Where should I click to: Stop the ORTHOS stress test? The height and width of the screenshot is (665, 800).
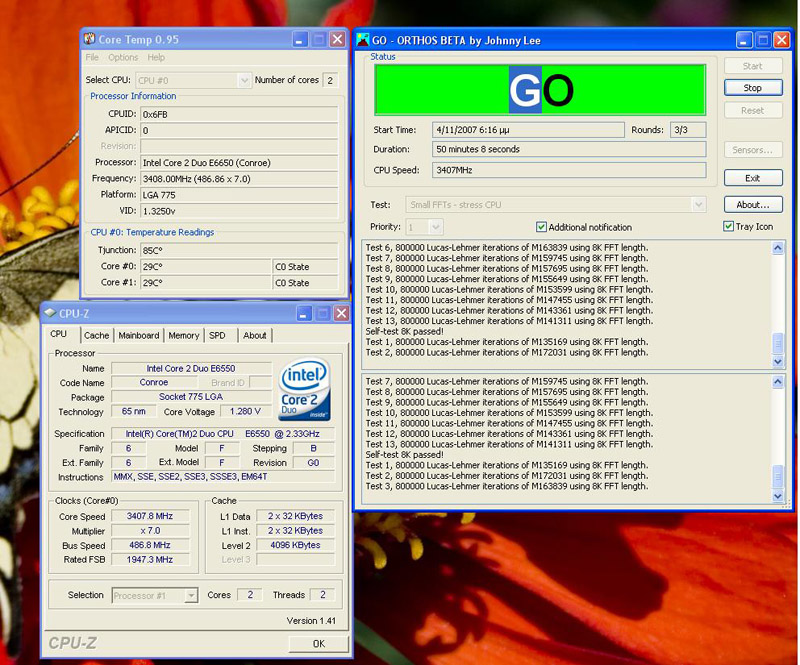coord(753,88)
